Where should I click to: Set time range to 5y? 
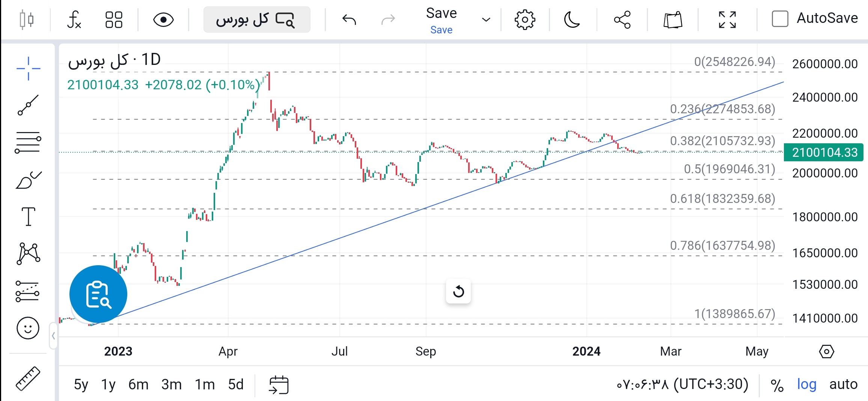pyautogui.click(x=81, y=384)
